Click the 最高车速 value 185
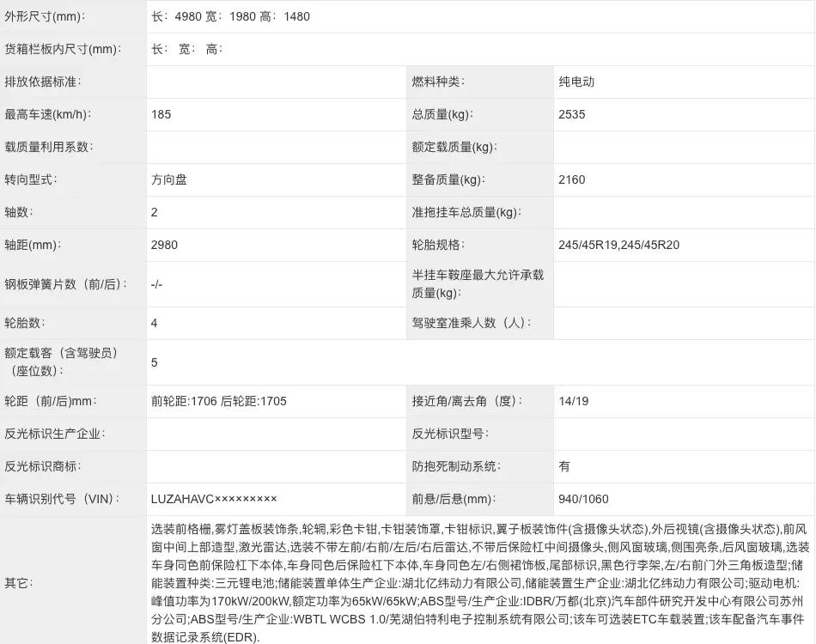 [x=161, y=114]
